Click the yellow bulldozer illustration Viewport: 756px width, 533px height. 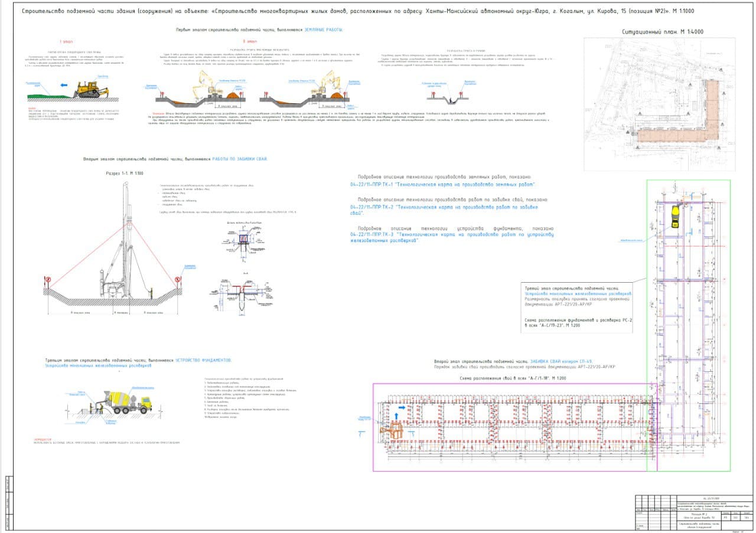click(90, 90)
